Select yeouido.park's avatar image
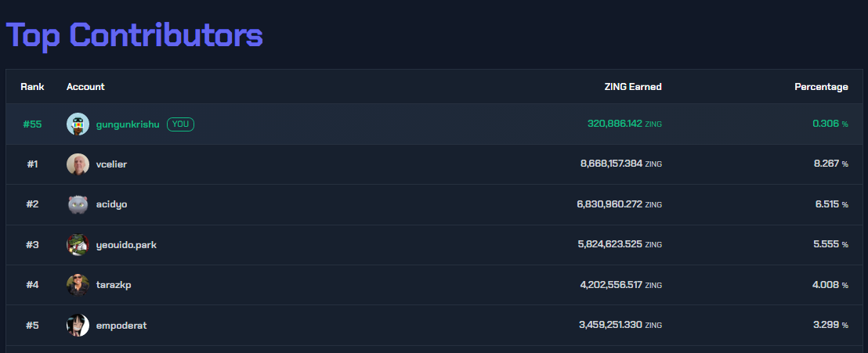 [78, 244]
